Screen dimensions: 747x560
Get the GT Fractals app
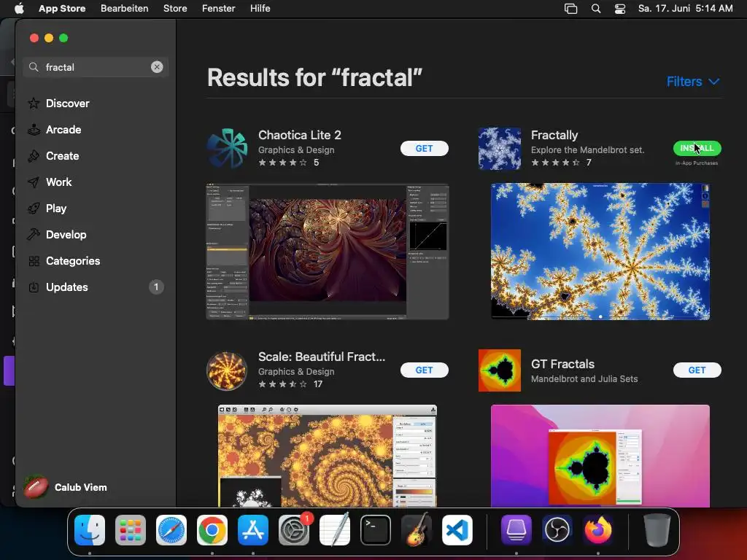coord(697,370)
